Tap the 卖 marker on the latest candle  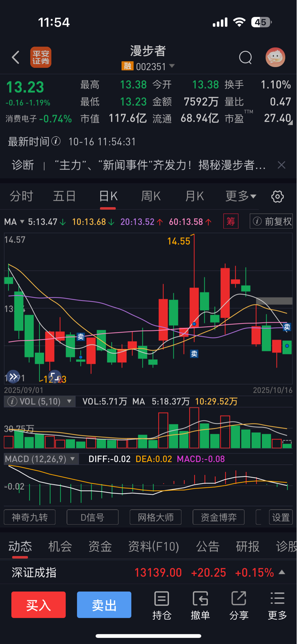[287, 327]
